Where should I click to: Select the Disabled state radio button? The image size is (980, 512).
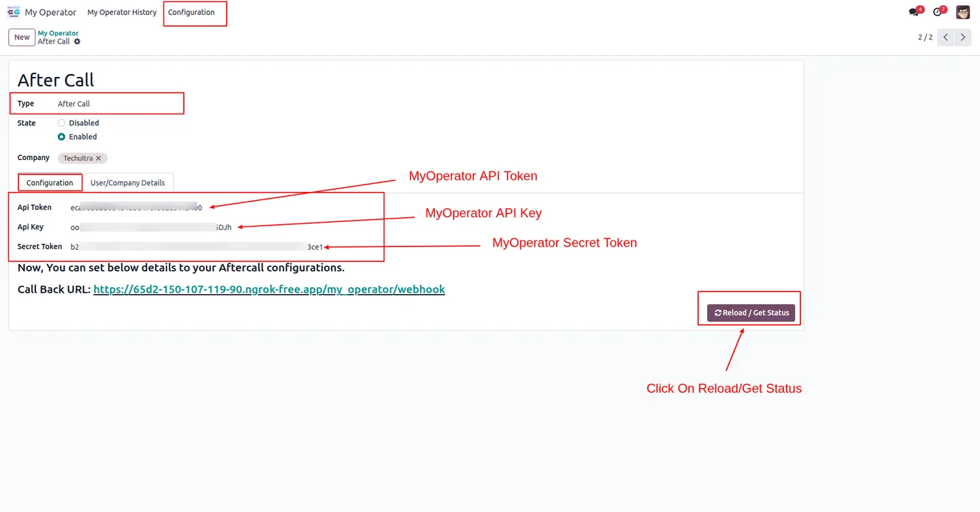tap(61, 123)
